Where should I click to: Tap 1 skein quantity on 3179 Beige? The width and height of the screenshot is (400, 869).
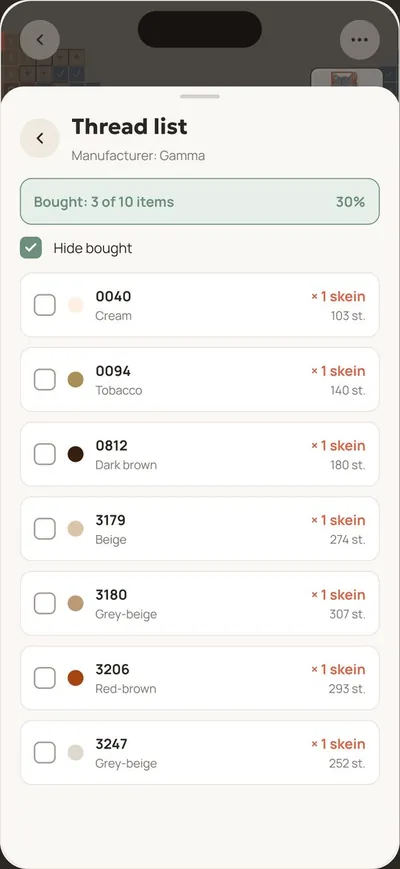[x=338, y=520]
